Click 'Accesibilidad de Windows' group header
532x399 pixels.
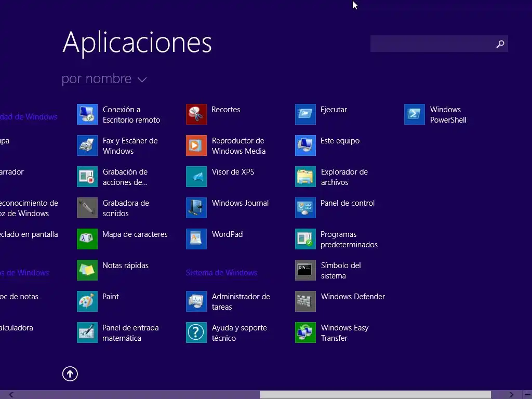pos(29,117)
